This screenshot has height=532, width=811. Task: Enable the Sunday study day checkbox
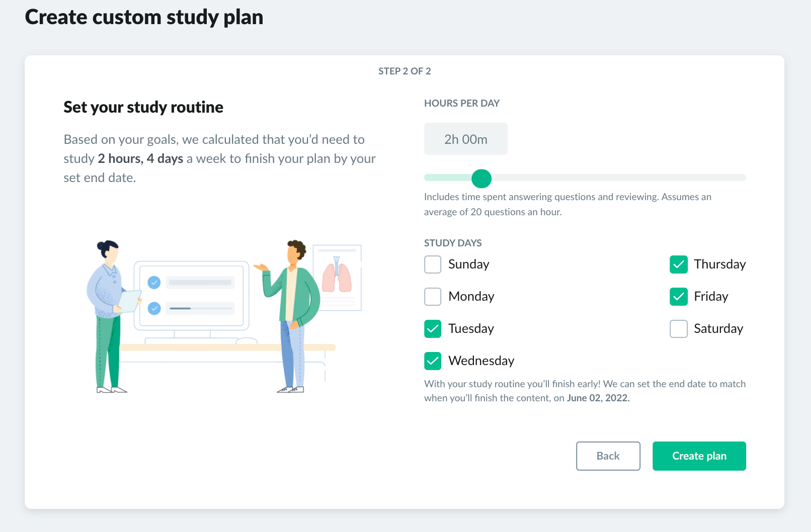tap(432, 264)
